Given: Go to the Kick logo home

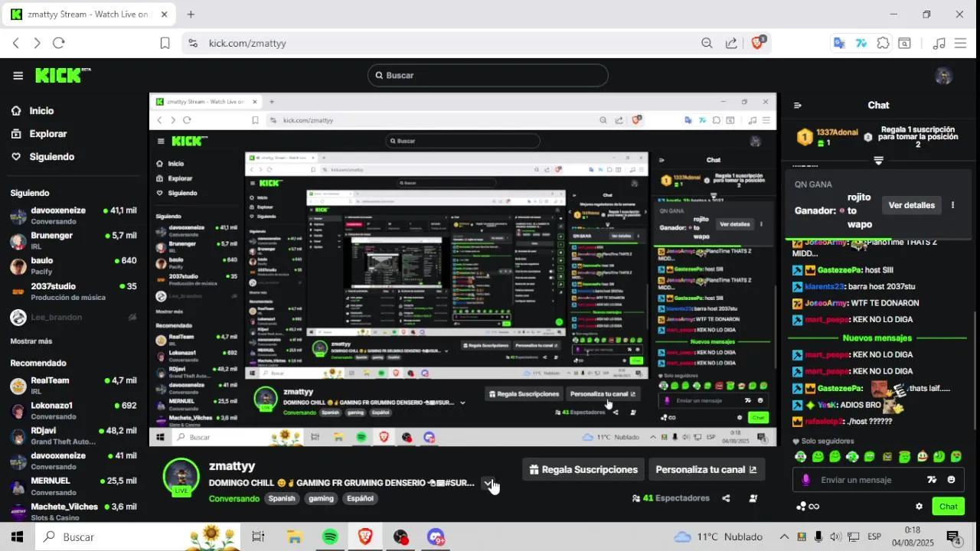Looking at the screenshot, I should (x=63, y=75).
